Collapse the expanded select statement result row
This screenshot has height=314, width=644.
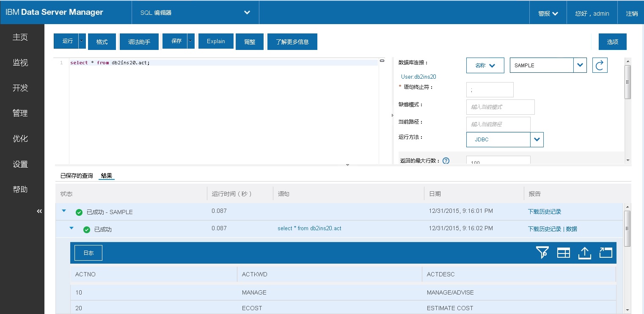pos(72,228)
